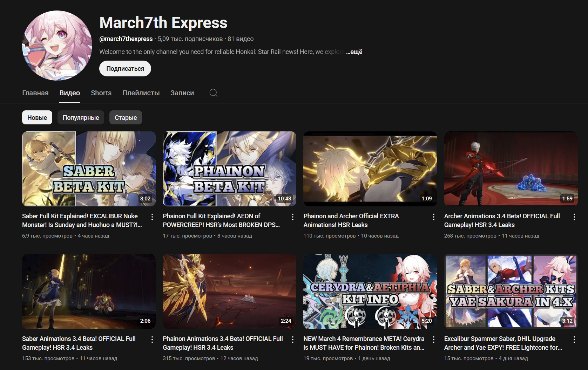
Task: Switch to the Видео tab
Action: coord(70,93)
